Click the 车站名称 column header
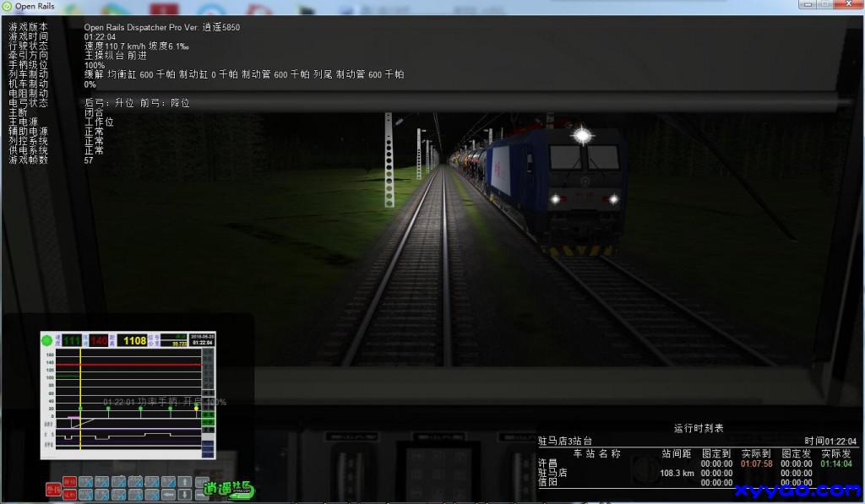 (596, 453)
